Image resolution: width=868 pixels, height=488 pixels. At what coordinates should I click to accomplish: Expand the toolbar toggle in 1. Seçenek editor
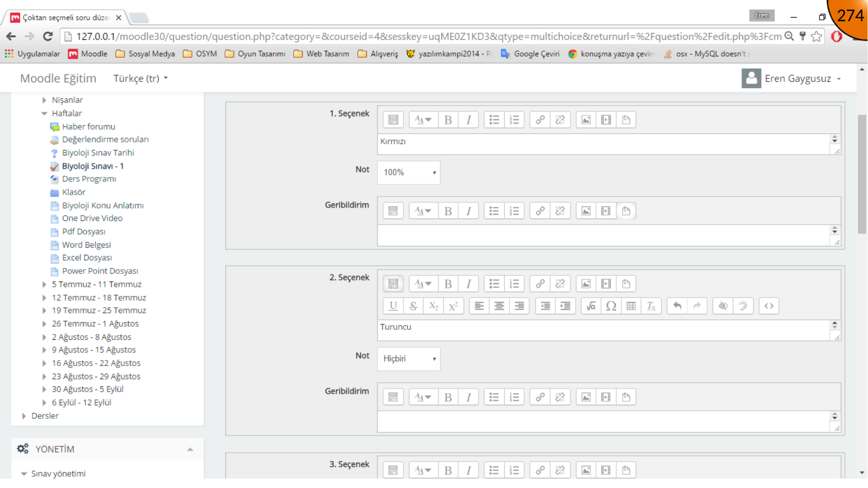coord(393,120)
